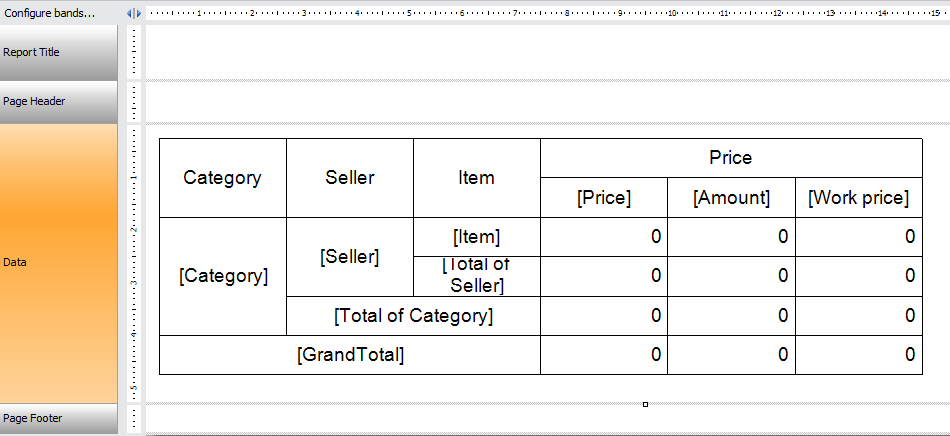
Task: Select the [Item] row field cell
Action: tap(476, 237)
